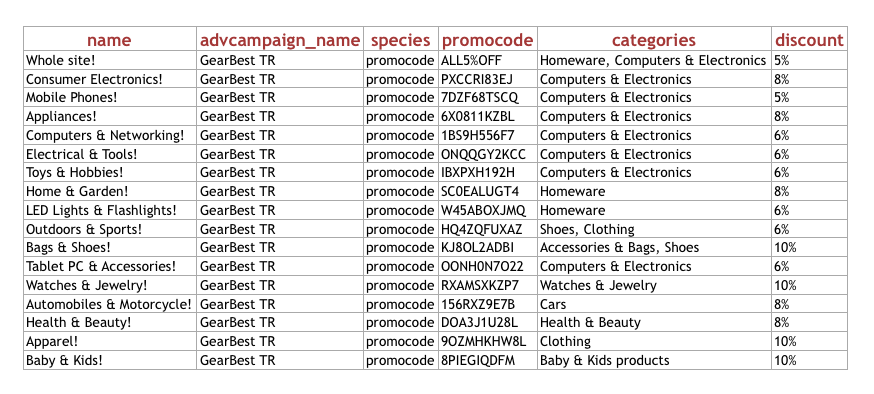Select the 'Automobiles & Motorcycle!' cell
Screen dimensions: 874x394
tap(109, 304)
